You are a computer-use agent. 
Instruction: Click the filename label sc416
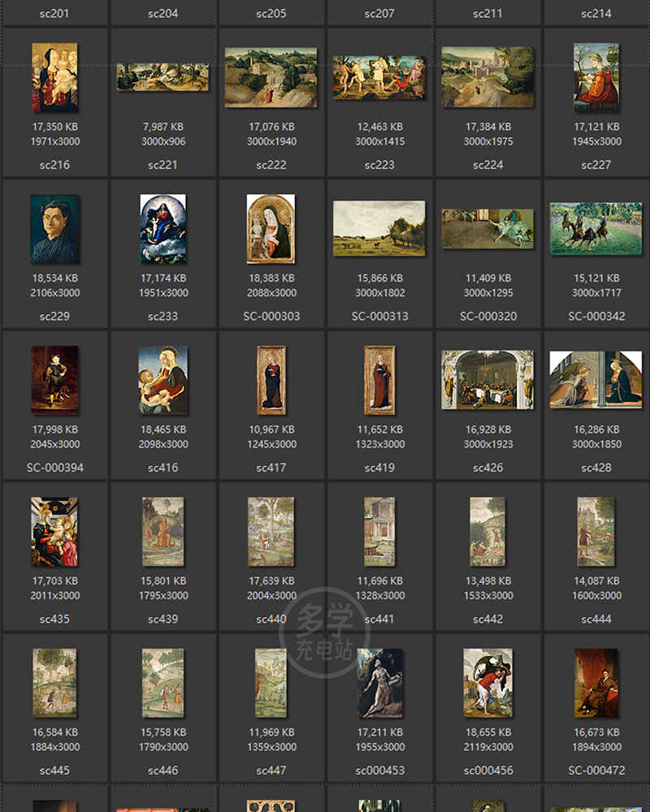click(162, 468)
